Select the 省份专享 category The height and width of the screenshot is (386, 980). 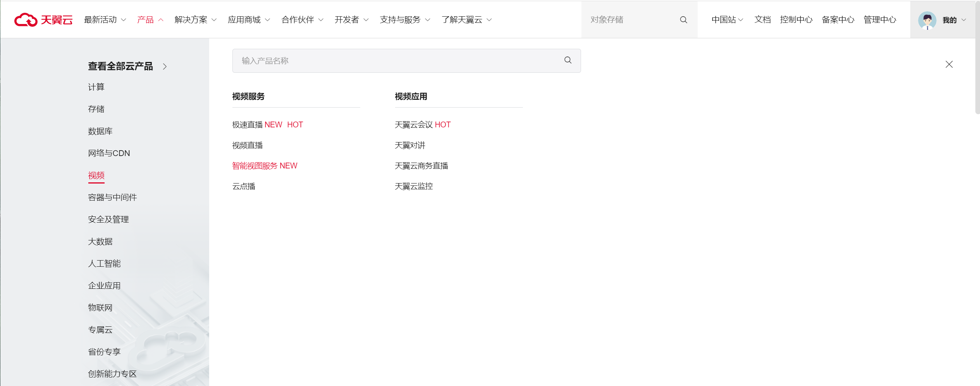(104, 352)
